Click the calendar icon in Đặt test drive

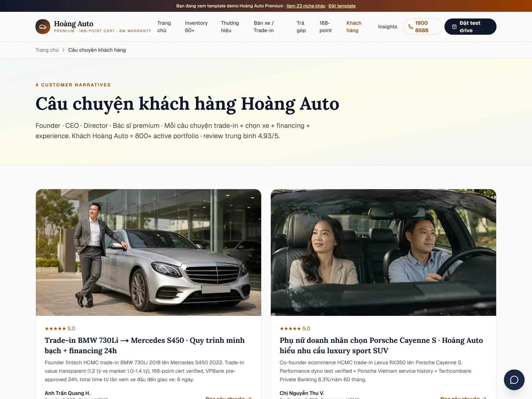pyautogui.click(x=454, y=27)
